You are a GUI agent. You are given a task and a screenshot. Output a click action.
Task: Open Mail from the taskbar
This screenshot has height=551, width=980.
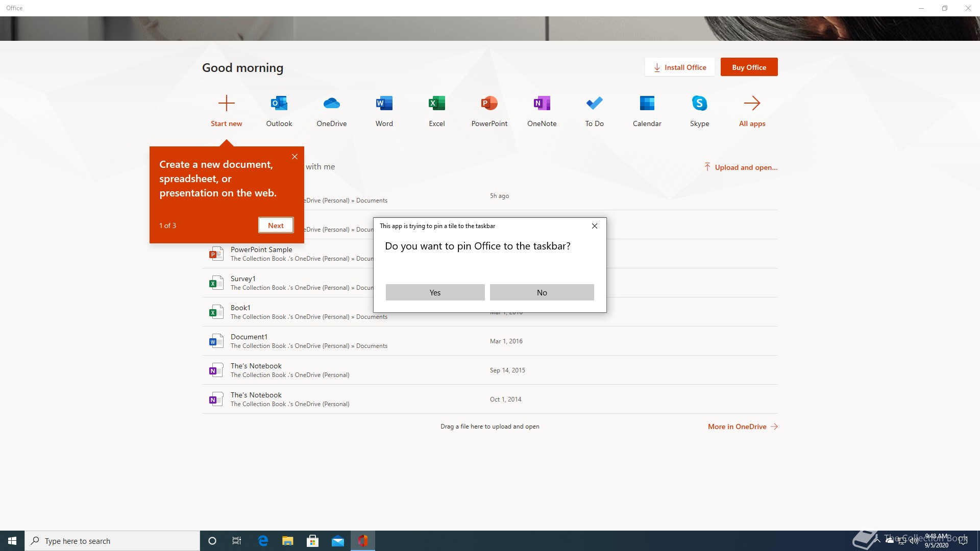(338, 541)
